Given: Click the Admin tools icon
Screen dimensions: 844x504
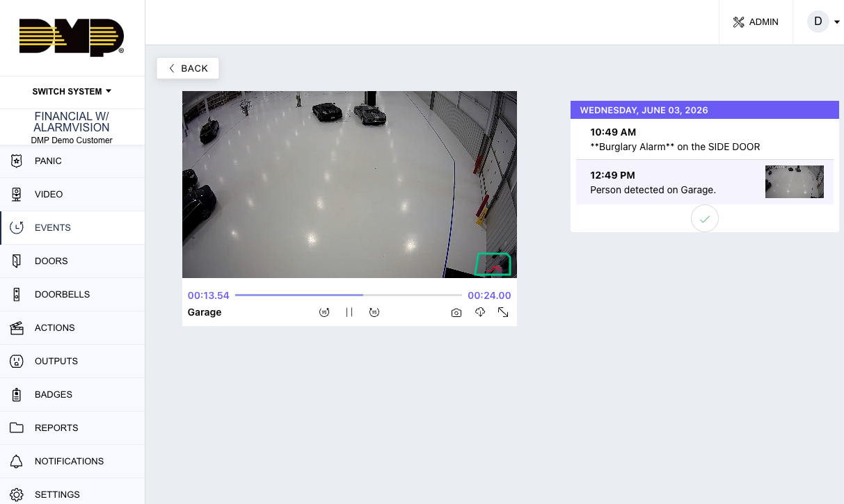Looking at the screenshot, I should [x=739, y=22].
